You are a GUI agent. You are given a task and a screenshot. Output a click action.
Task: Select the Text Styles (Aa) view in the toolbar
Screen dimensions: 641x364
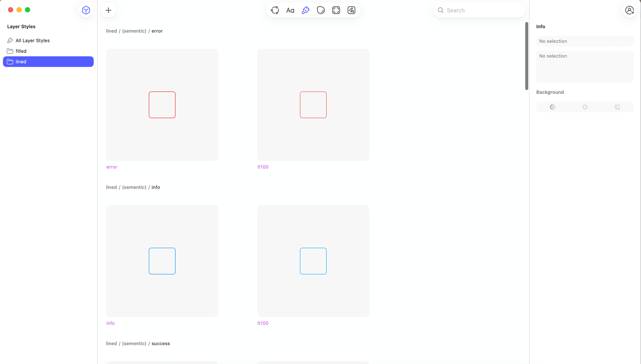click(290, 10)
